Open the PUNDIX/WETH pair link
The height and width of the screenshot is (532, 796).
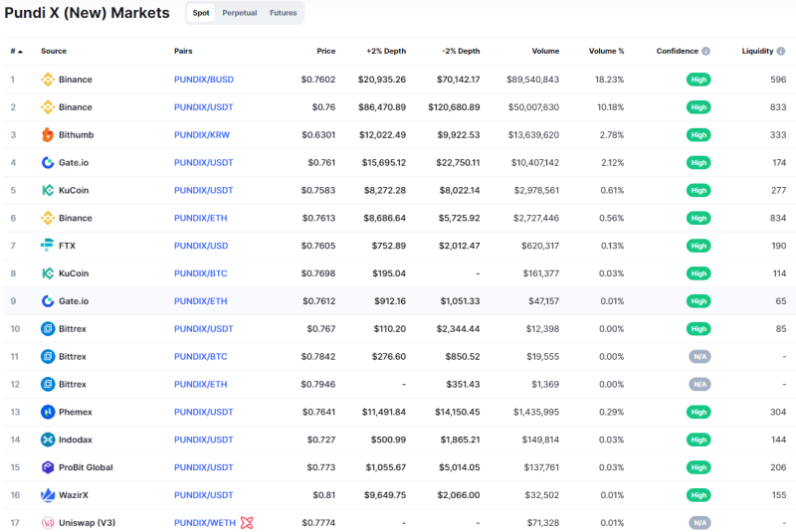[x=205, y=523]
